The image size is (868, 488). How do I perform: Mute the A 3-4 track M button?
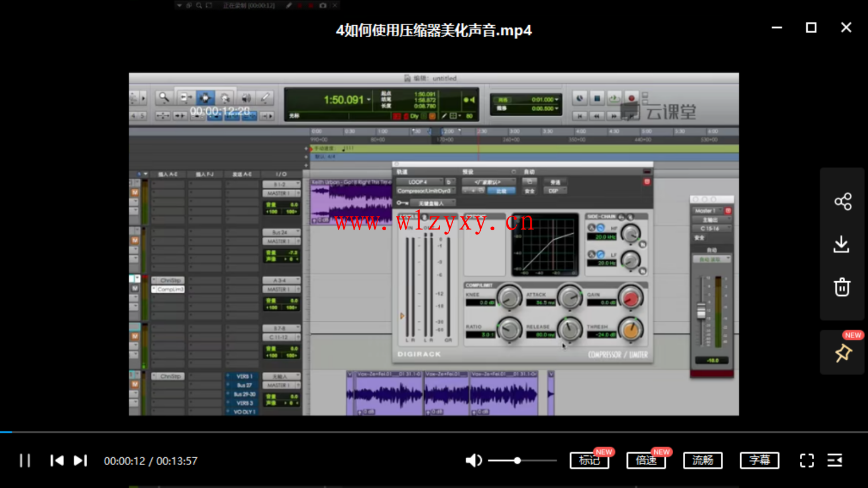pyautogui.click(x=135, y=289)
